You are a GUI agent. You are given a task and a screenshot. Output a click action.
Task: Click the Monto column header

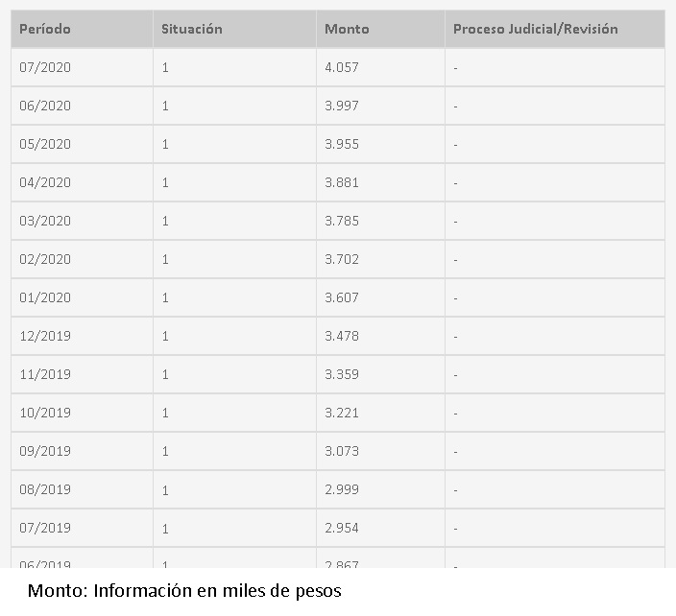[380, 29]
